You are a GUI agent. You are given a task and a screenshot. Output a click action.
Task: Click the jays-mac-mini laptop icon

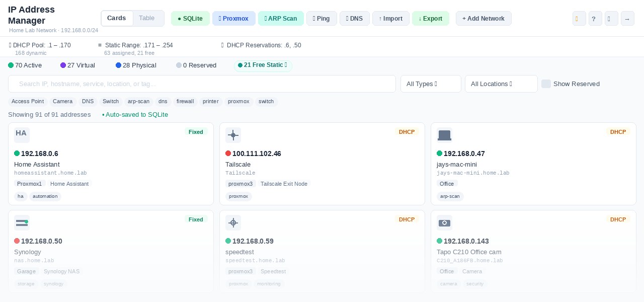pos(444,135)
